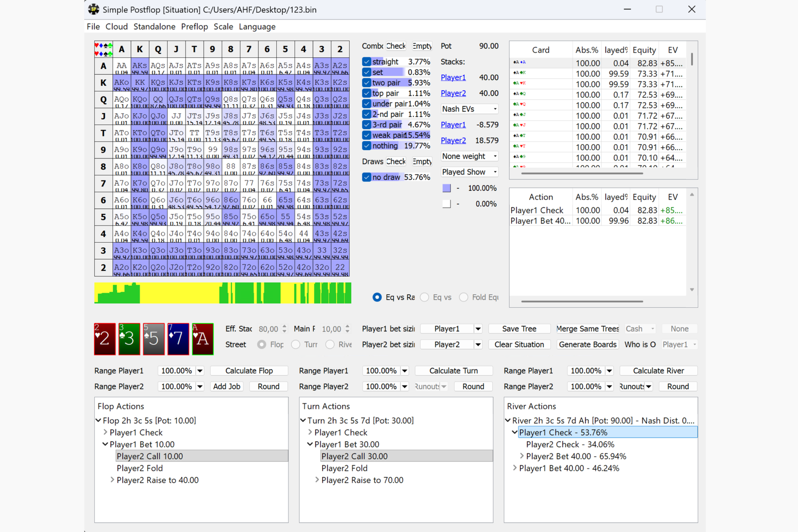This screenshot has height=532, width=798.
Task: Toggle the weak pair checkbox
Action: 367,135
